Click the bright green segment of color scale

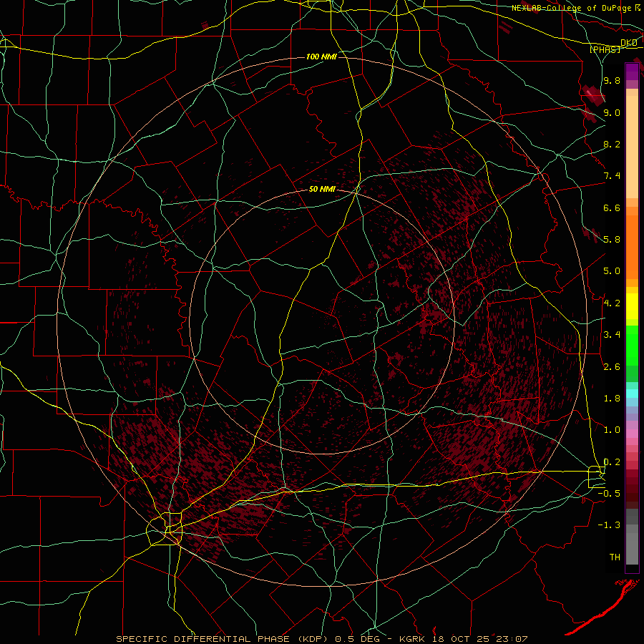coord(632,346)
